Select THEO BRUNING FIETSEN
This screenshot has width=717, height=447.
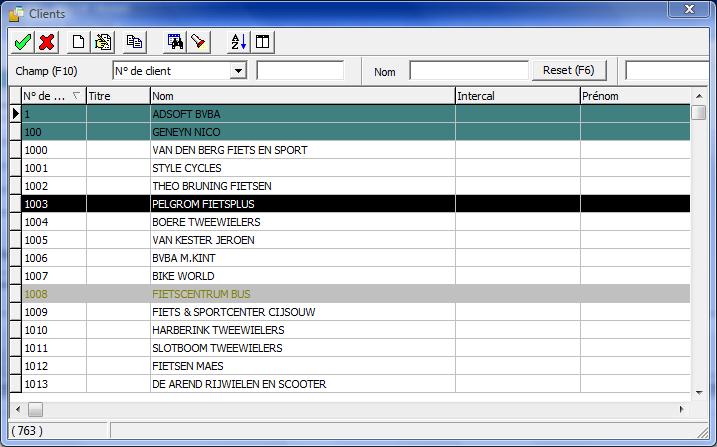356,186
